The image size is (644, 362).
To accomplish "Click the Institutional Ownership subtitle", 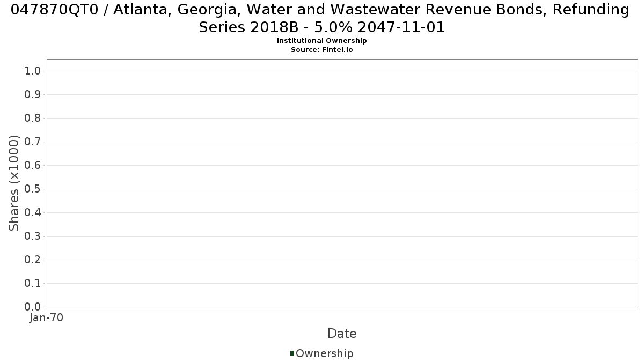I will [322, 41].
